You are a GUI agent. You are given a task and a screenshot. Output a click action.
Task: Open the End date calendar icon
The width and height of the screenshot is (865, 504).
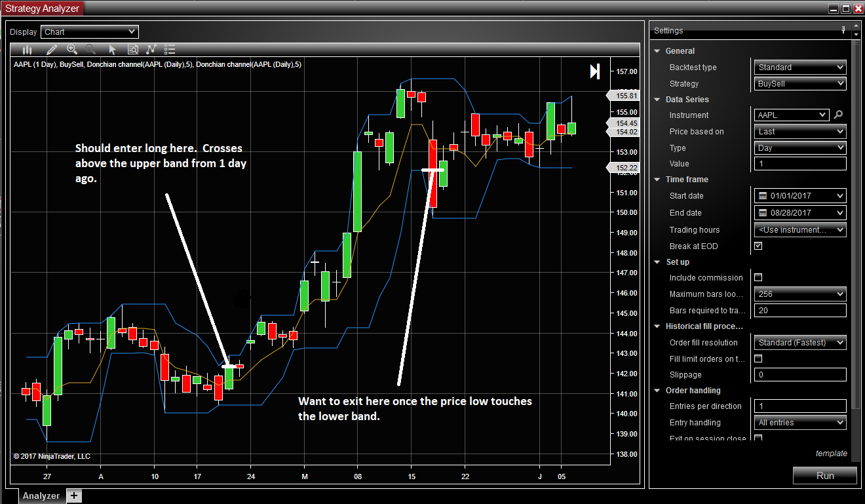(x=763, y=213)
